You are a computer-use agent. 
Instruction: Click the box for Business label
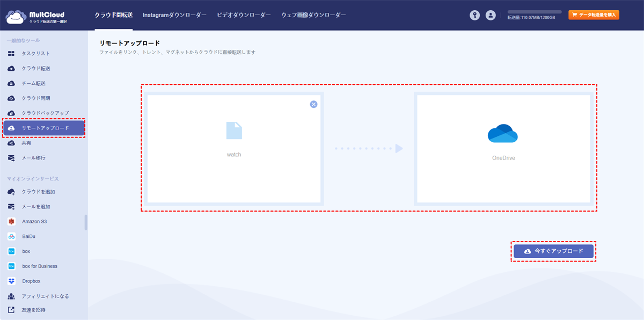[40, 266]
